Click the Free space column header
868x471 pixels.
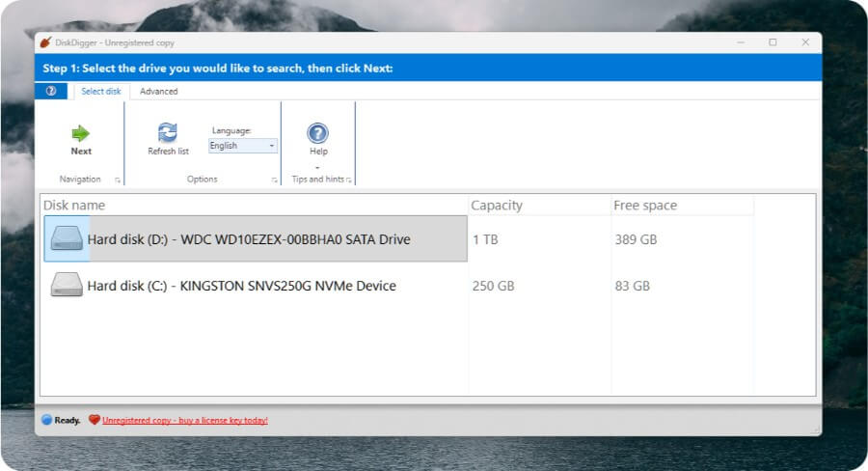point(645,205)
